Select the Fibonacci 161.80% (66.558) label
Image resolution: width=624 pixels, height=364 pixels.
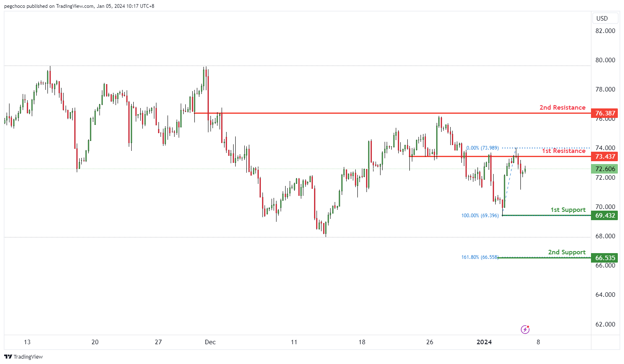pos(480,257)
